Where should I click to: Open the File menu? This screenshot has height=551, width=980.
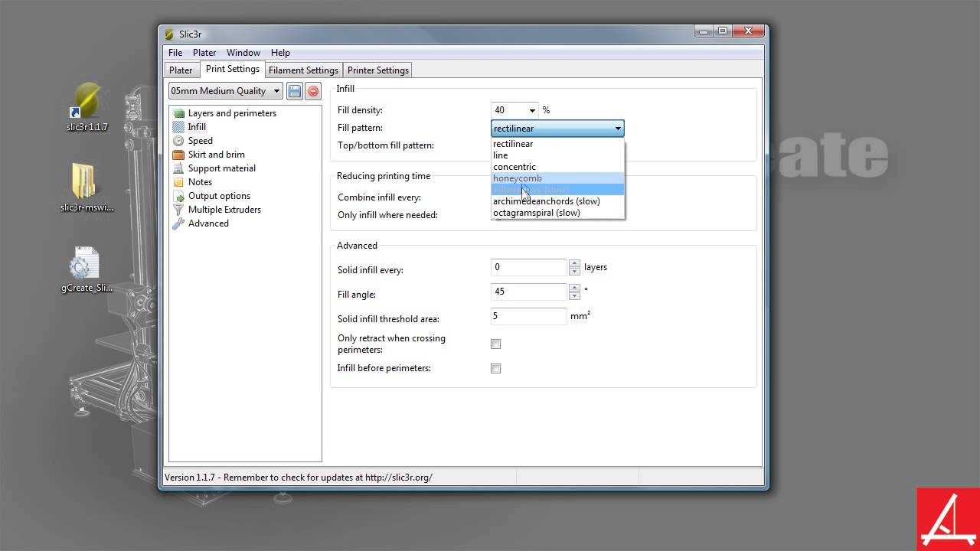click(x=175, y=53)
